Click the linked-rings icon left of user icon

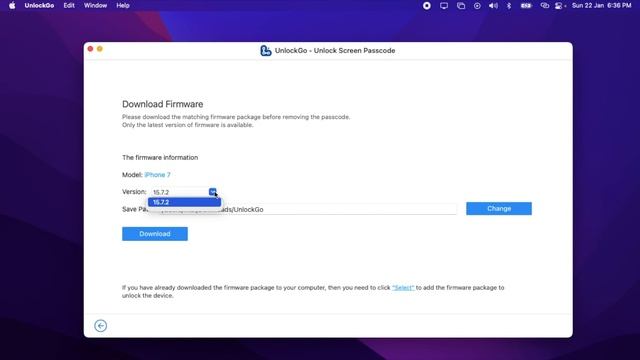[544, 5]
